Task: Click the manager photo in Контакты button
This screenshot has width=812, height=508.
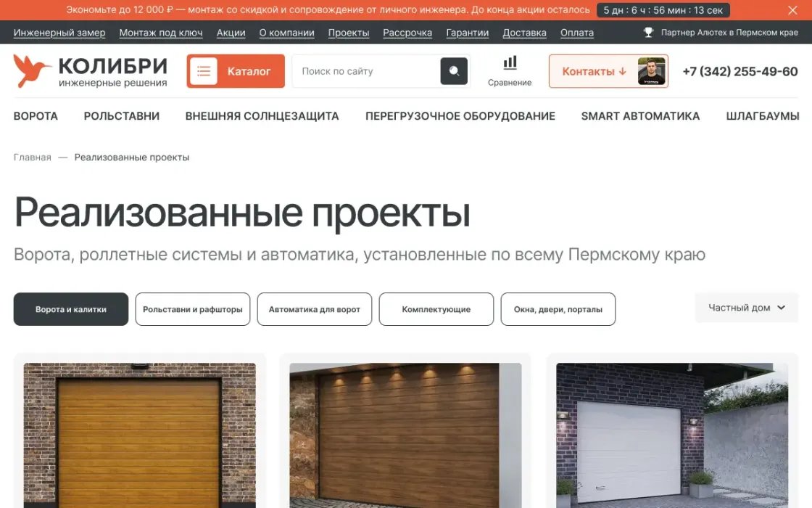Action: coord(652,71)
